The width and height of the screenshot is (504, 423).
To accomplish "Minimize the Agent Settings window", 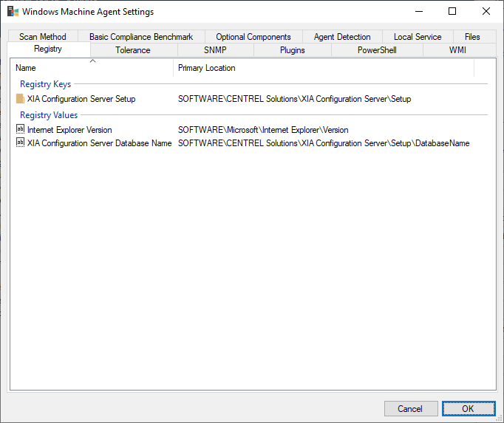I will click(x=419, y=12).
